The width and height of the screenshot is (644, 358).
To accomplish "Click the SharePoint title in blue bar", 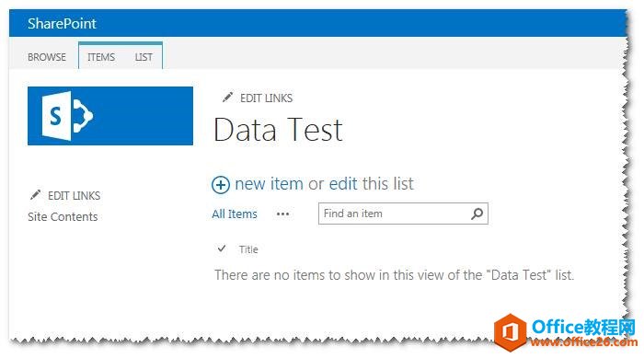I will tap(62, 23).
